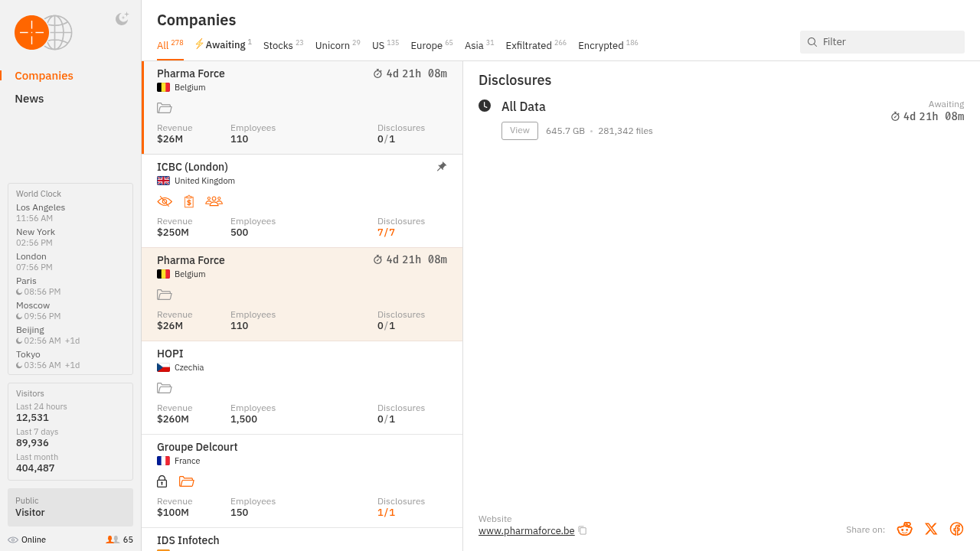The height and width of the screenshot is (551, 980).
Task: Click orange folder icon on Groupe Delcourt
Action: click(186, 481)
